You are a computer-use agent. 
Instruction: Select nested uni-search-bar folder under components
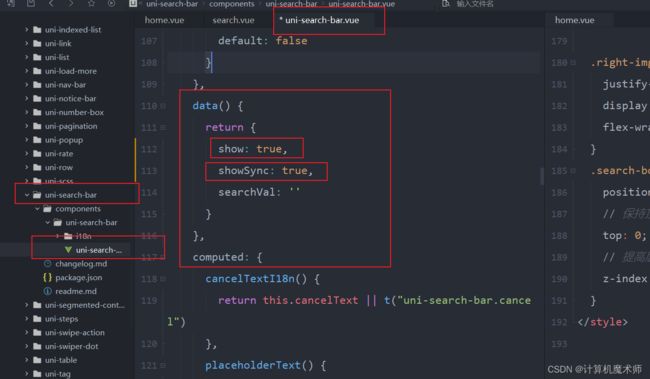tap(91, 222)
